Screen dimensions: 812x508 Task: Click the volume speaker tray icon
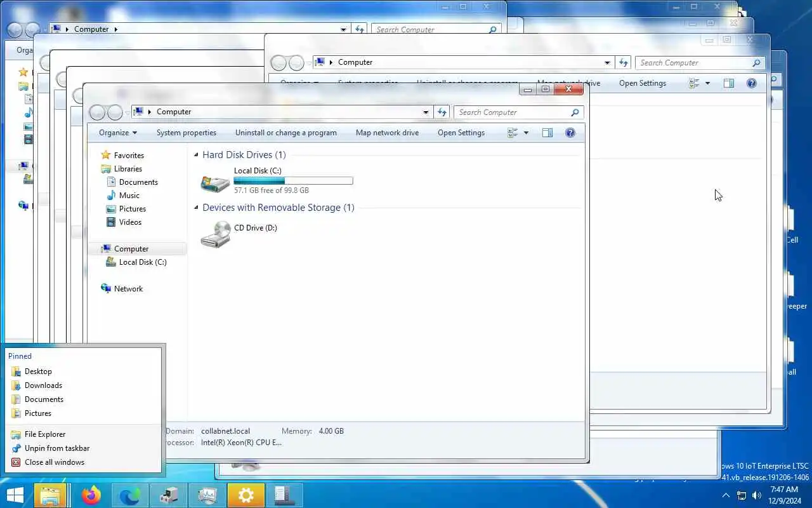757,495
